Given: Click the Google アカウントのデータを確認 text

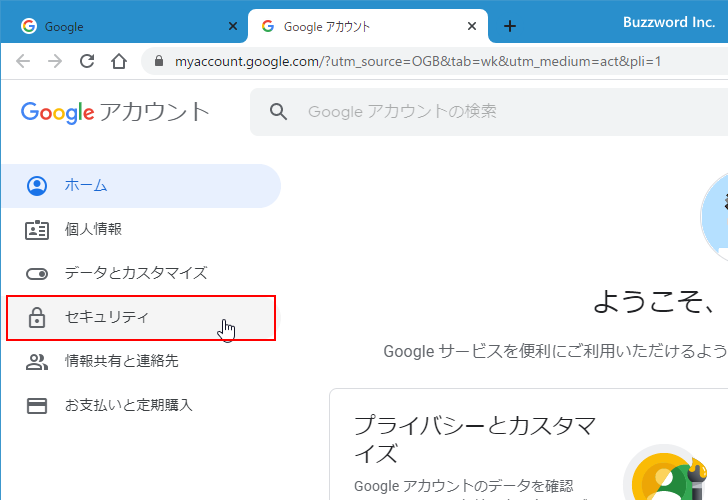Looking at the screenshot, I should coord(464,486).
